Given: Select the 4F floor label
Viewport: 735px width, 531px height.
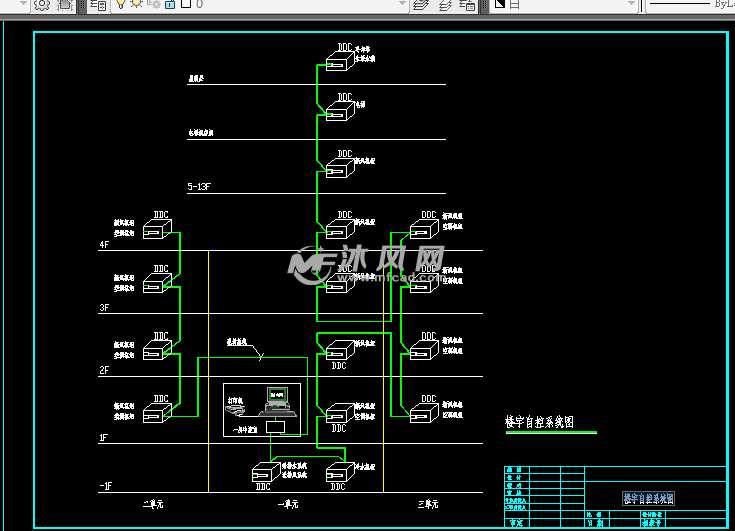Looking at the screenshot, I should (x=104, y=245).
